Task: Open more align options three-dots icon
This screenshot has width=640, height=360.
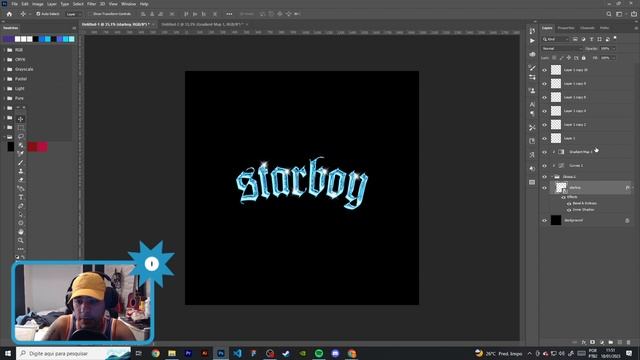Action: [x=229, y=14]
